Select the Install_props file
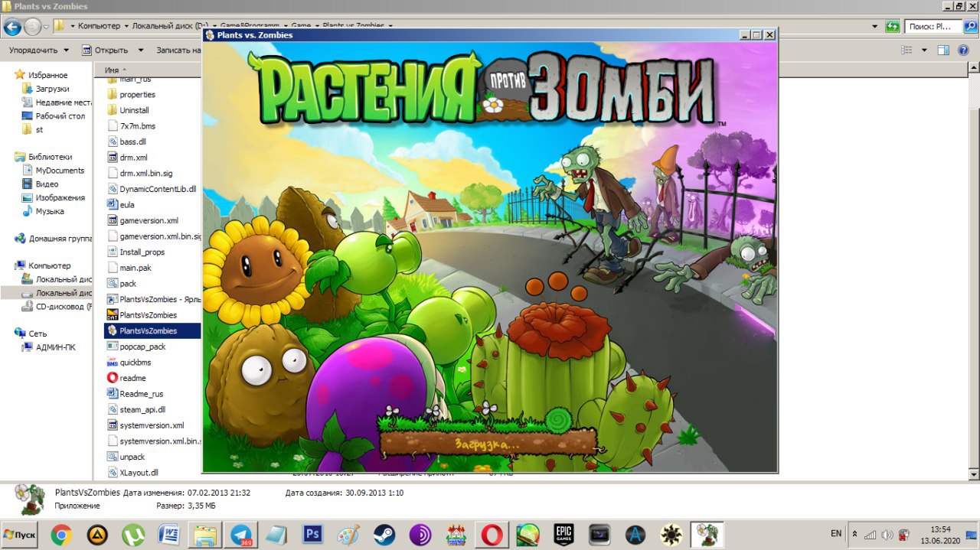Viewport: 980px width, 550px height. (136, 252)
